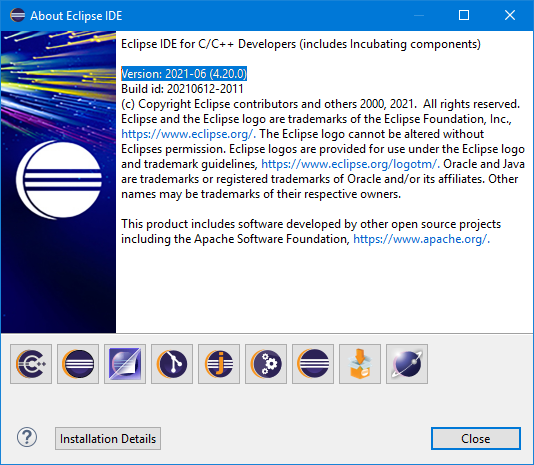Open the C/C++ CDT feature icon
This screenshot has width=534, height=465.
pos(31,364)
